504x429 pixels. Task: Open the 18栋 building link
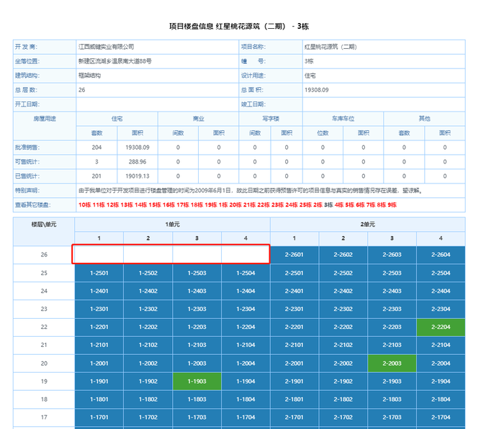coord(197,204)
